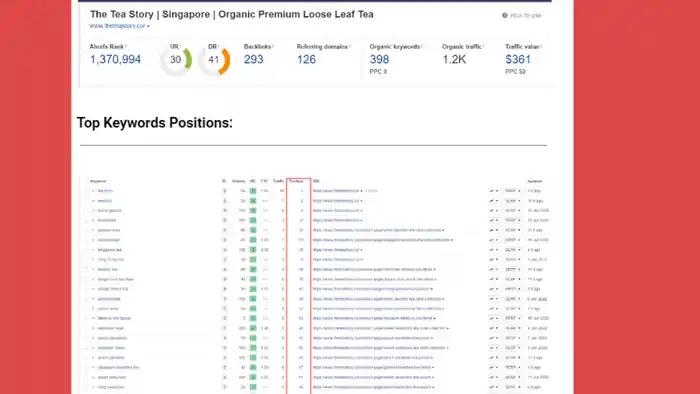The width and height of the screenshot is (700, 394).
Task: Click the UR 30 gauge
Action: click(x=176, y=60)
